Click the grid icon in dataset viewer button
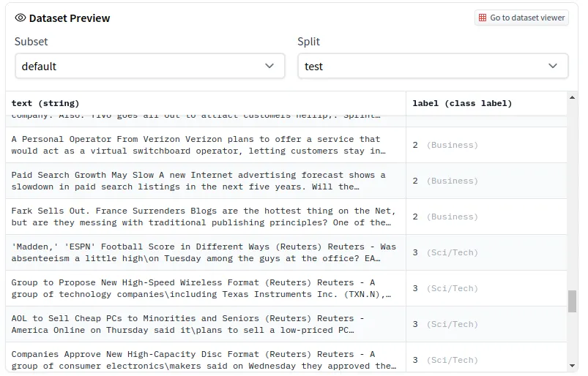588x376 pixels. pyautogui.click(x=483, y=18)
